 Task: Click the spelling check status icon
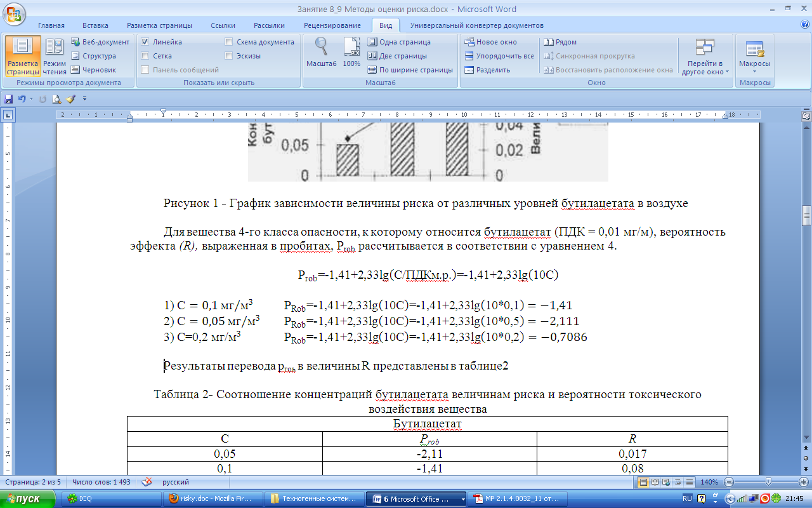147,482
